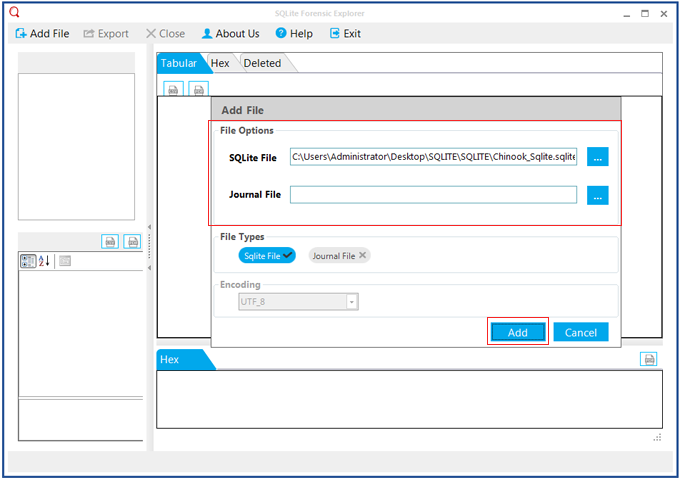Select the Tabular tab
Viewport: 680px width, 480px height.
pos(179,63)
